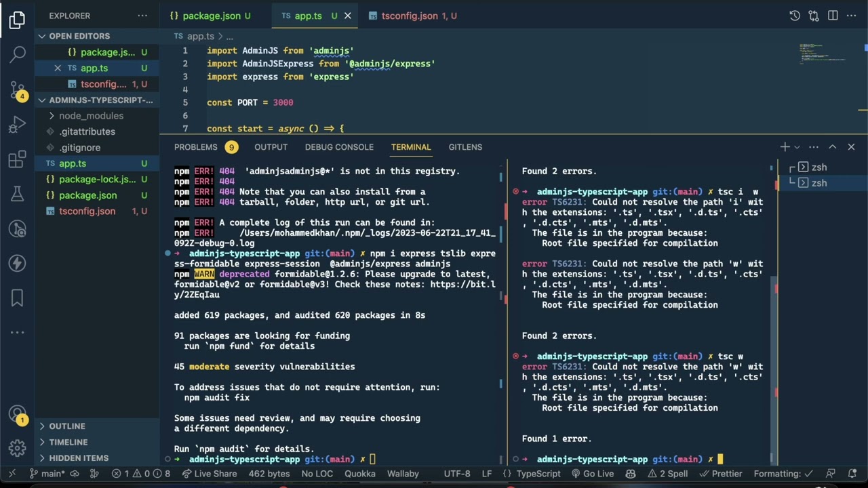Open the Run and Debug view
This screenshot has height=488, width=868.
pyautogui.click(x=18, y=125)
